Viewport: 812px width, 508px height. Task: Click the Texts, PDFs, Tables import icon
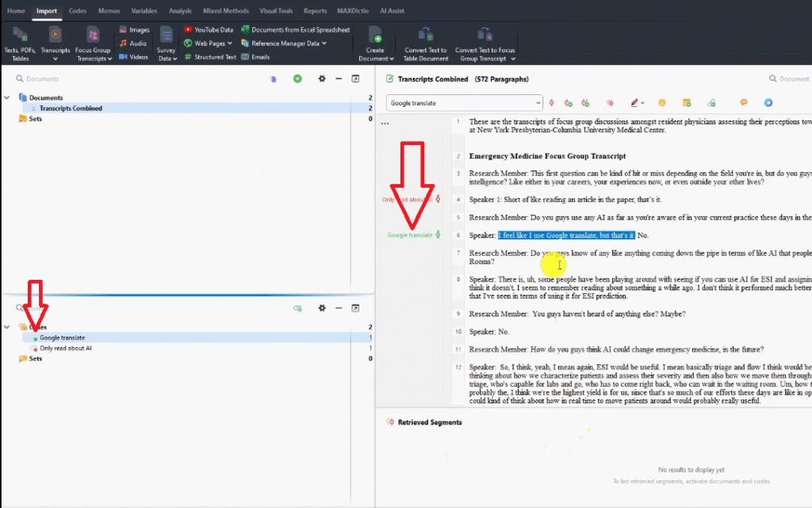[20, 34]
